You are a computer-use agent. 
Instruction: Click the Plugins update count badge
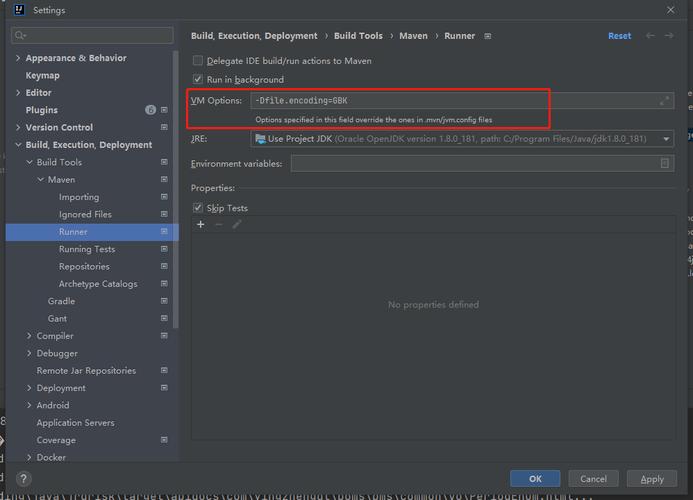click(x=150, y=110)
